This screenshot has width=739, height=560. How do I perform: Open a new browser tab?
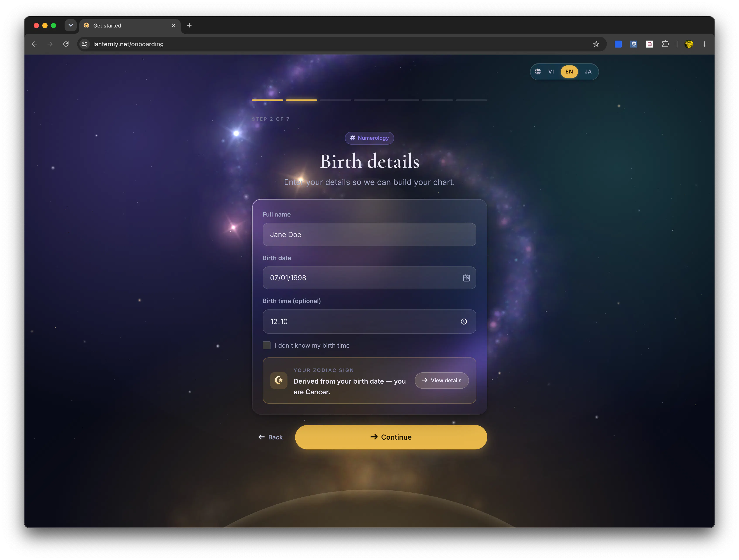[189, 25]
